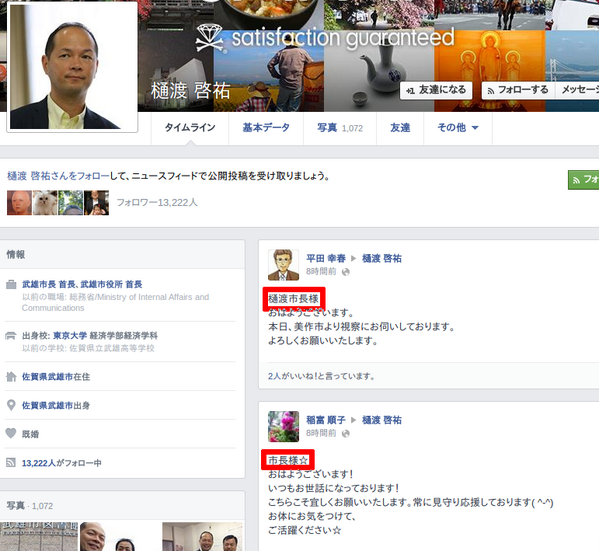Open the 武雄市長 首長 link
599x551 pixels.
(x=50, y=284)
